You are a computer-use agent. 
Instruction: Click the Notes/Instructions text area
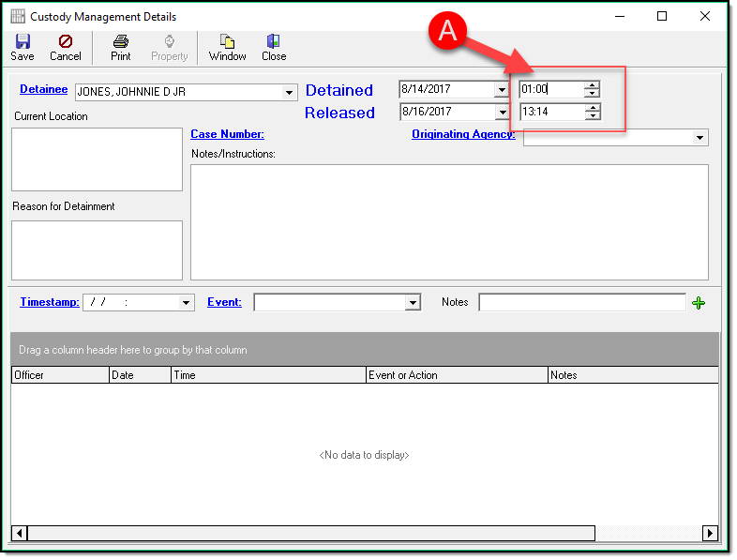pyautogui.click(x=449, y=221)
